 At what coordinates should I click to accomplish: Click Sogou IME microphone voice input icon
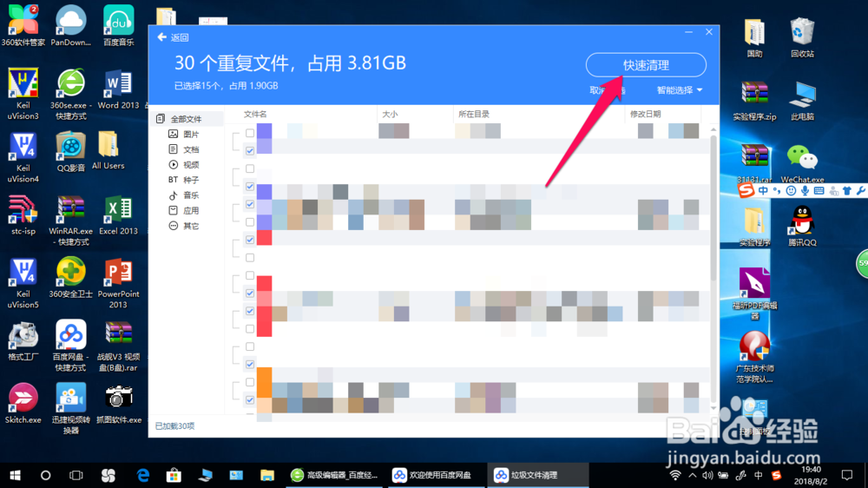[x=805, y=191]
